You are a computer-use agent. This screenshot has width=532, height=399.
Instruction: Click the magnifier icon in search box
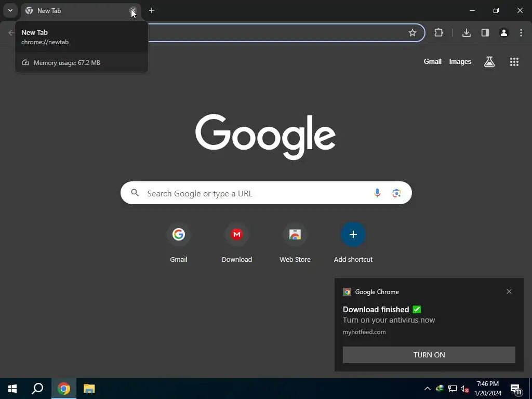point(135,193)
